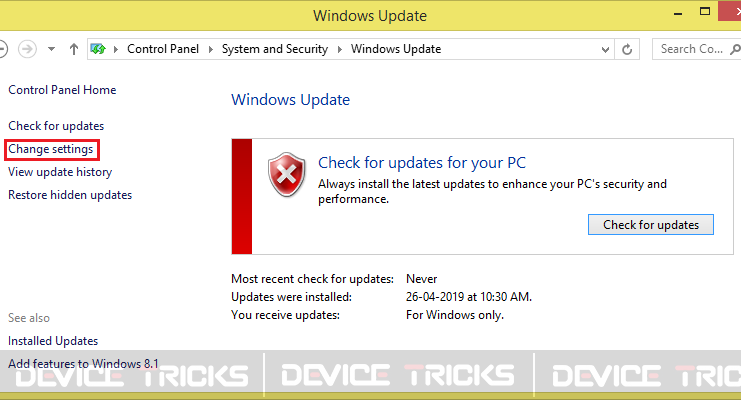
Task: Open Restore hidden updates link
Action: click(70, 195)
